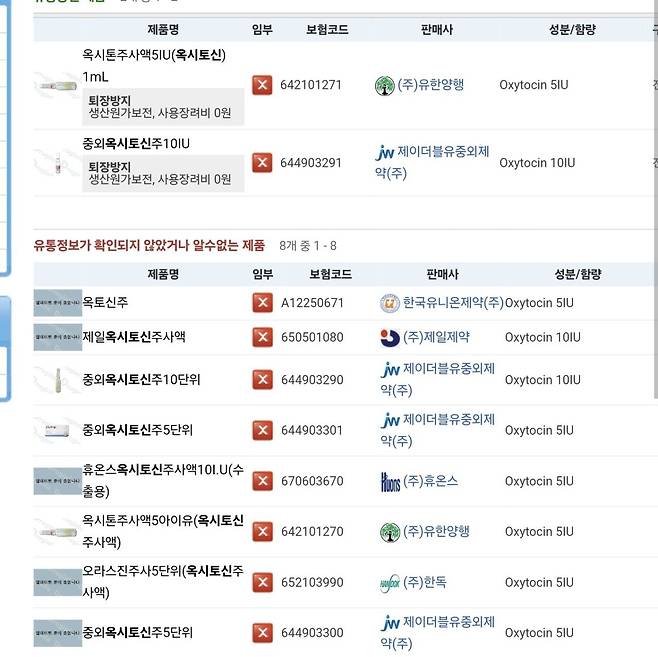The width and height of the screenshot is (658, 657).
Task: Click 중외옥시토신주10단위 ampoule thumbnail
Action: 57,380
